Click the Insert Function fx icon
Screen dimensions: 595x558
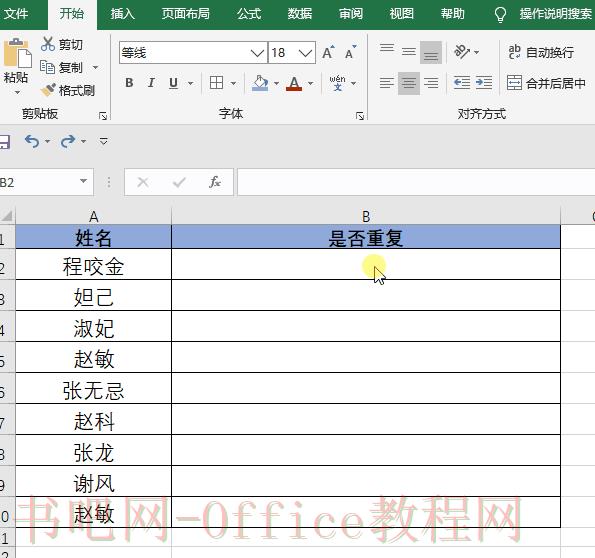[x=215, y=182]
